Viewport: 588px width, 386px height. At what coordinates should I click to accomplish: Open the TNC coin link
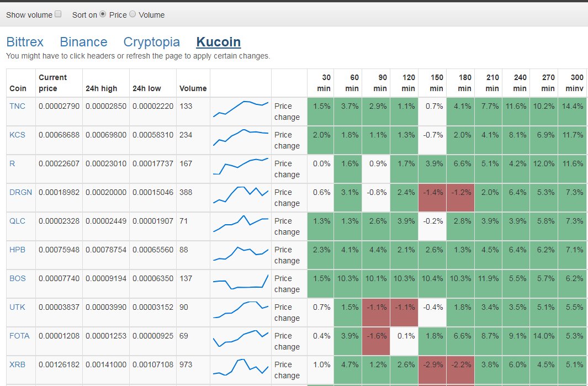click(17, 106)
